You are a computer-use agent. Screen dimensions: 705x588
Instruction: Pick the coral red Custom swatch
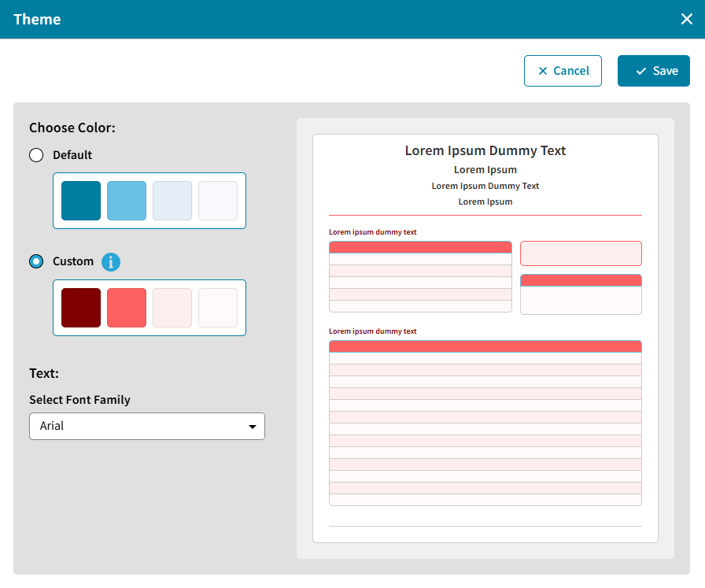click(x=127, y=308)
